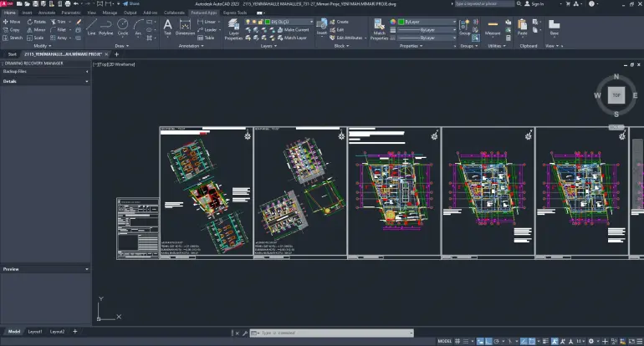
Task: Start the Measure utility
Action: (x=493, y=27)
